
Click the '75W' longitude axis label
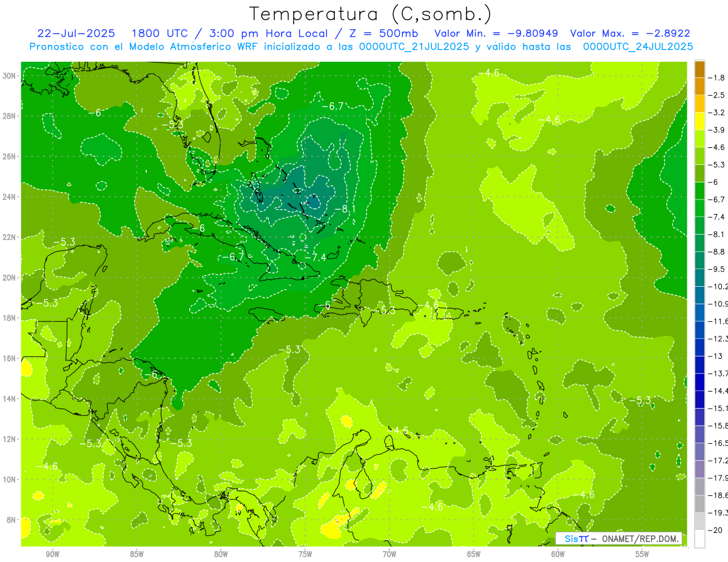(x=305, y=554)
